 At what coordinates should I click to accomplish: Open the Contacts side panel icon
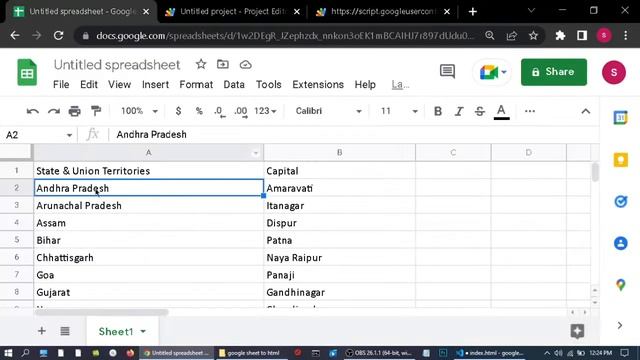[x=620, y=243]
